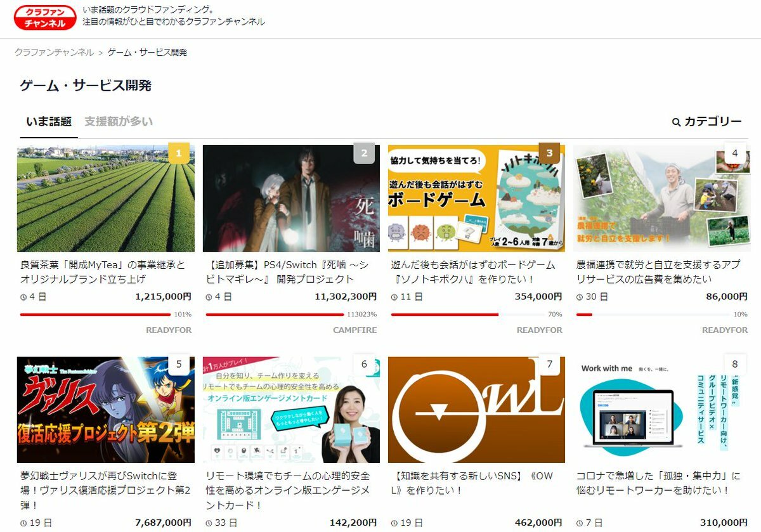Viewport: 761px width, 532px height.
Task: Click the 462,000円 amount
Action: (538, 523)
